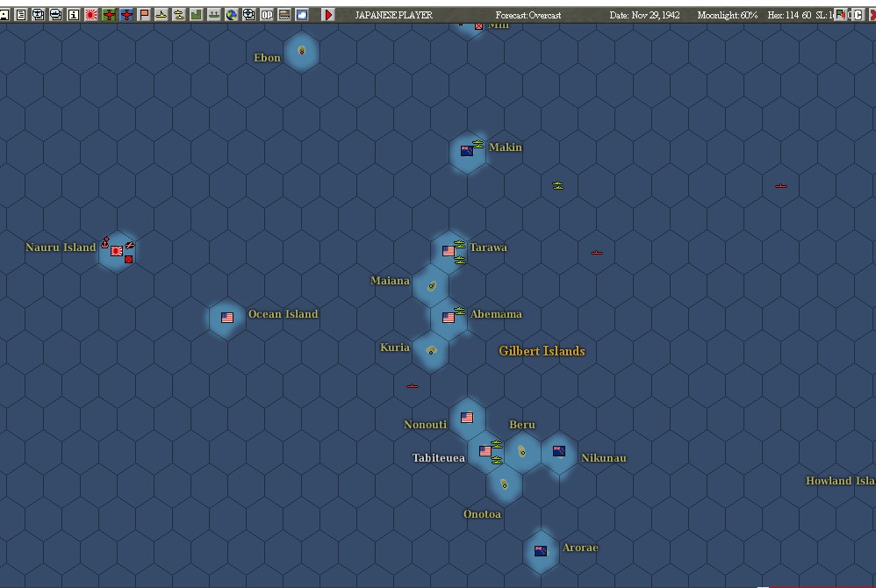This screenshot has width=876, height=588.
Task: Click the End Turn red arrow button
Action: pos(328,15)
